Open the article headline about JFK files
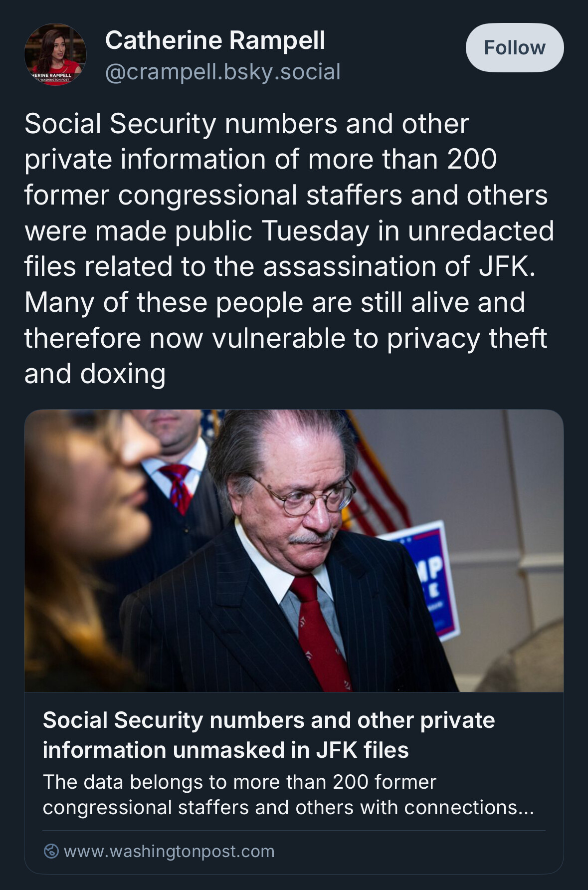This screenshot has width=588, height=890. click(269, 735)
